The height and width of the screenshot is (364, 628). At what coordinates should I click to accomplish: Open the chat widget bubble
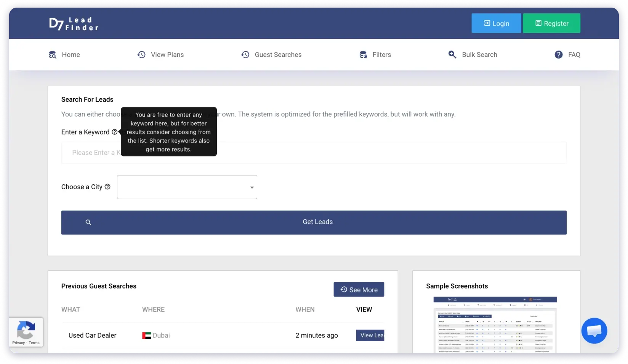point(594,330)
